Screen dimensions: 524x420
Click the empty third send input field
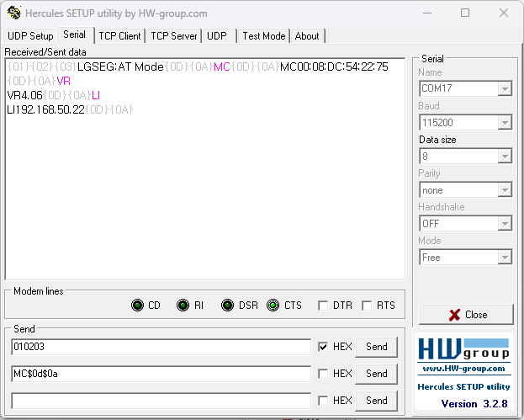point(161,401)
